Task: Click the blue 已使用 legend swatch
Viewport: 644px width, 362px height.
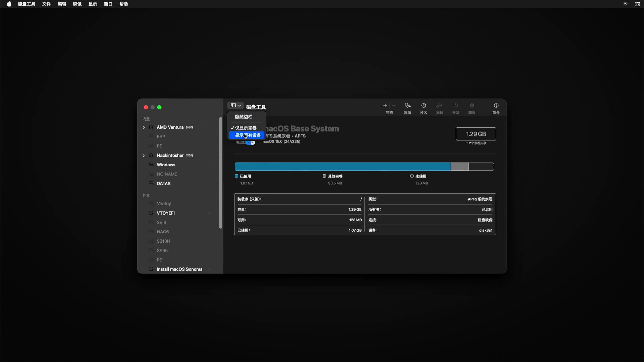Action: point(236,176)
